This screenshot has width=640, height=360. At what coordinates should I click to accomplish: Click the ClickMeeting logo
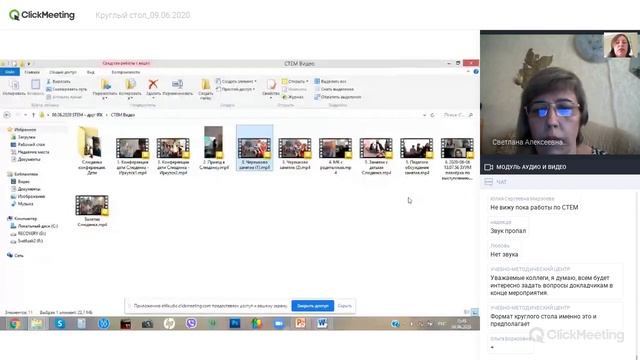[x=42, y=15]
